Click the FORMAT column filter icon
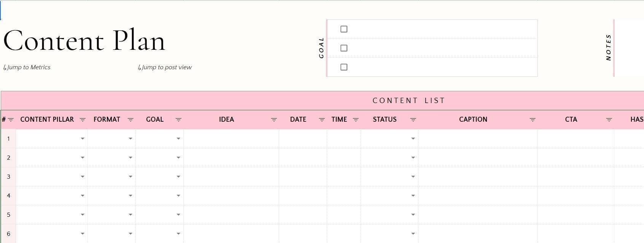This screenshot has height=243, width=644. click(x=130, y=120)
